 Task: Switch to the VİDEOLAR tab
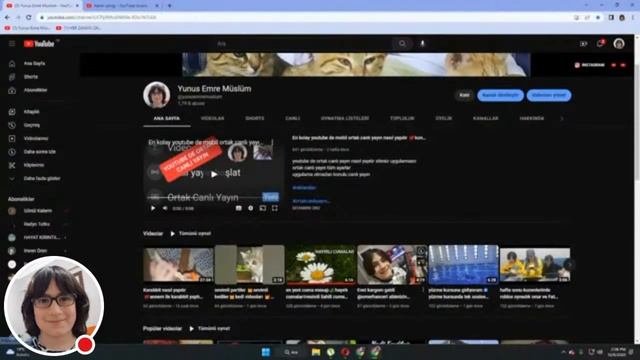(212, 118)
